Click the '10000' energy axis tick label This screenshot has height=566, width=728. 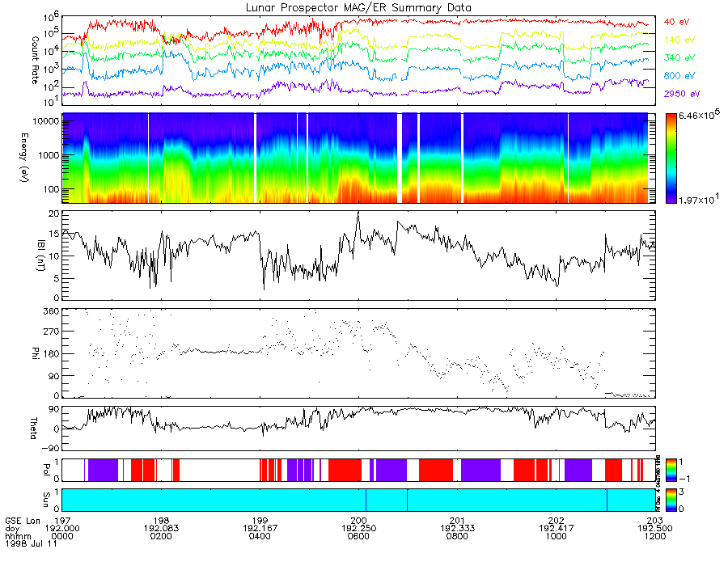point(47,121)
